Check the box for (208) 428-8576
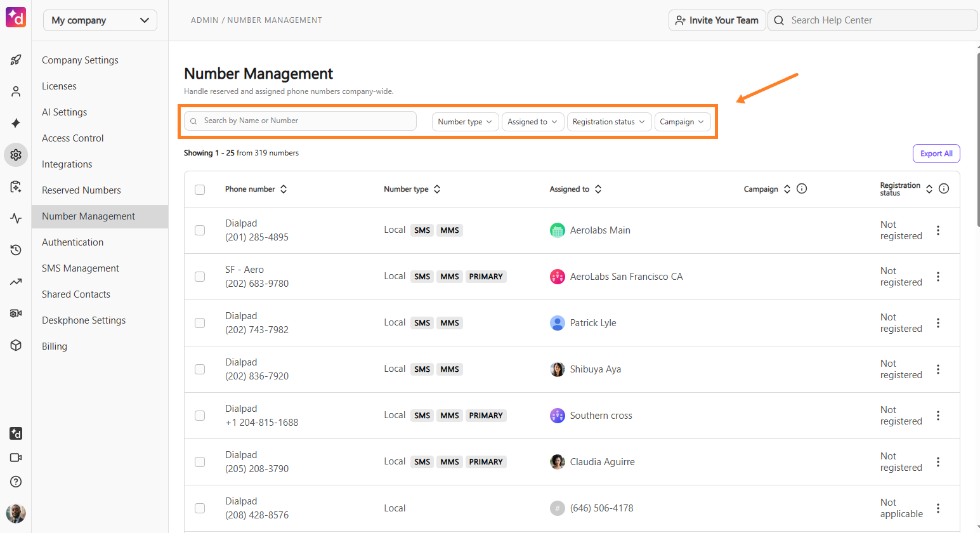980x533 pixels. coord(200,508)
